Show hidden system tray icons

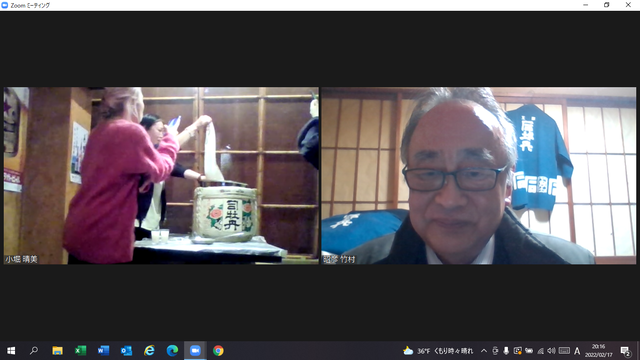pos(484,351)
